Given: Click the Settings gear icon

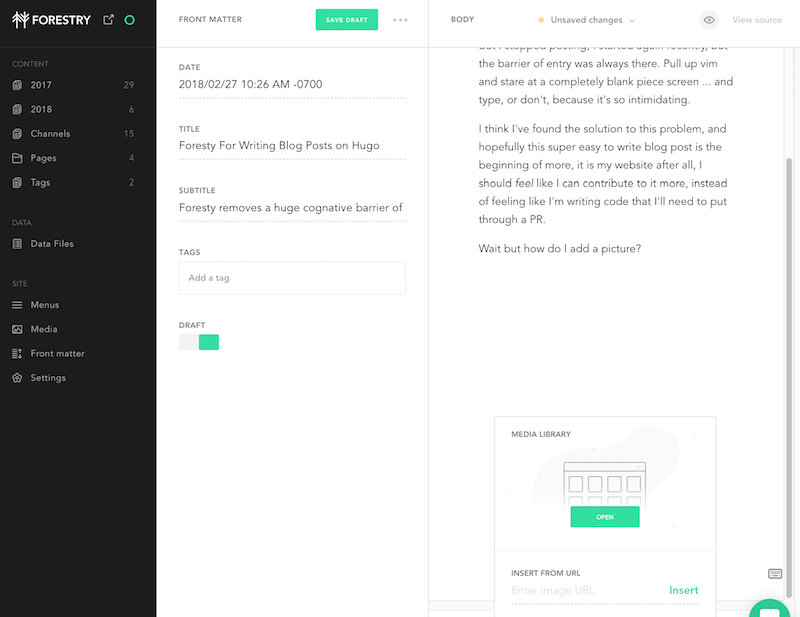Looking at the screenshot, I should 17,378.
